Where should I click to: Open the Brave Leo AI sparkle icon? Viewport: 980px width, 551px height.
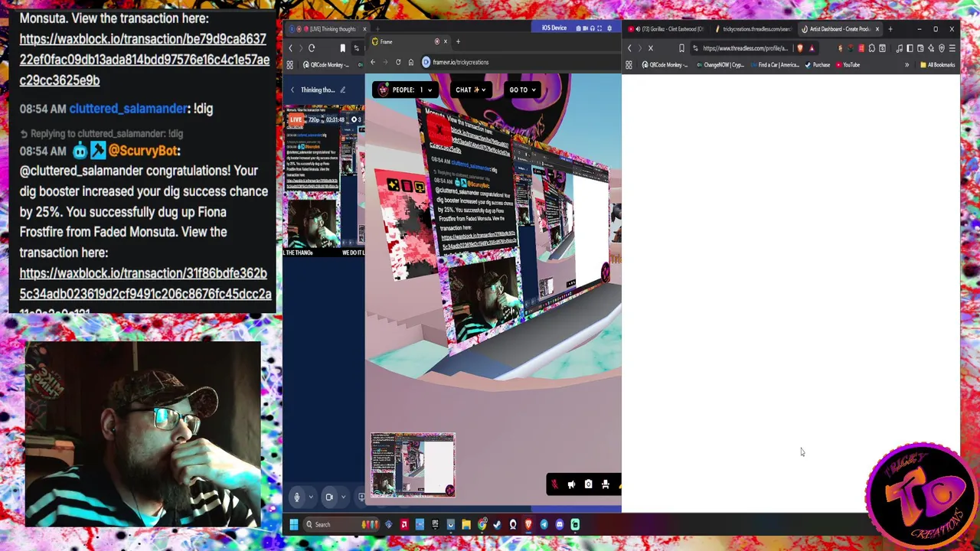pos(931,47)
